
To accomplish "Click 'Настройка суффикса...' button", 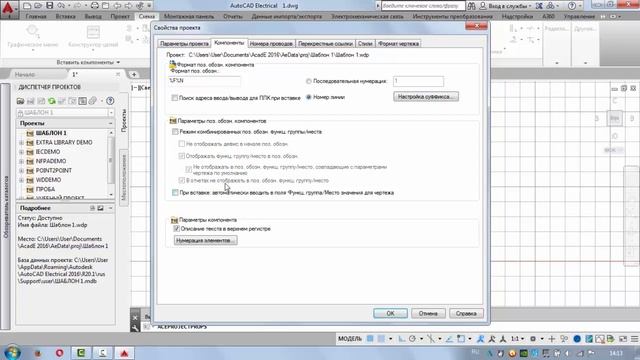I will tap(426, 97).
